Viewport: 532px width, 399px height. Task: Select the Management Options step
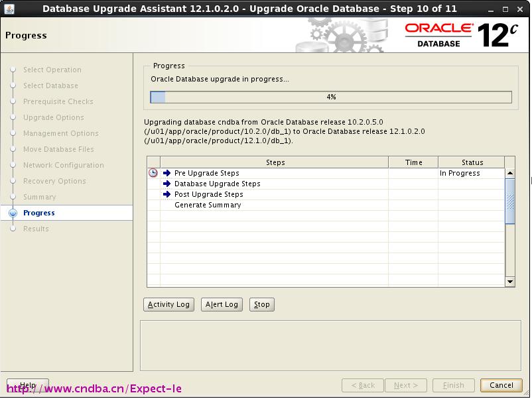(x=61, y=134)
